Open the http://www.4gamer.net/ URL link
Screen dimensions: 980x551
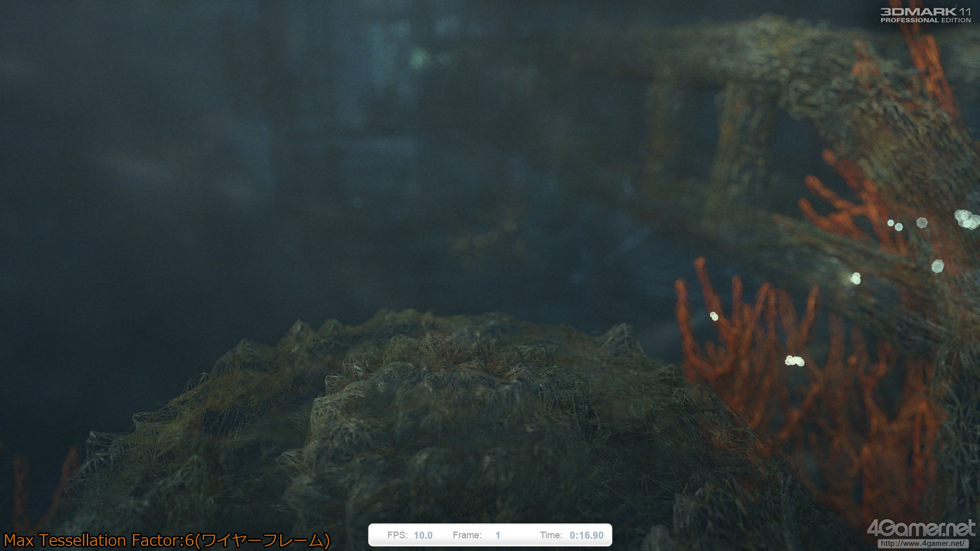coord(922,543)
